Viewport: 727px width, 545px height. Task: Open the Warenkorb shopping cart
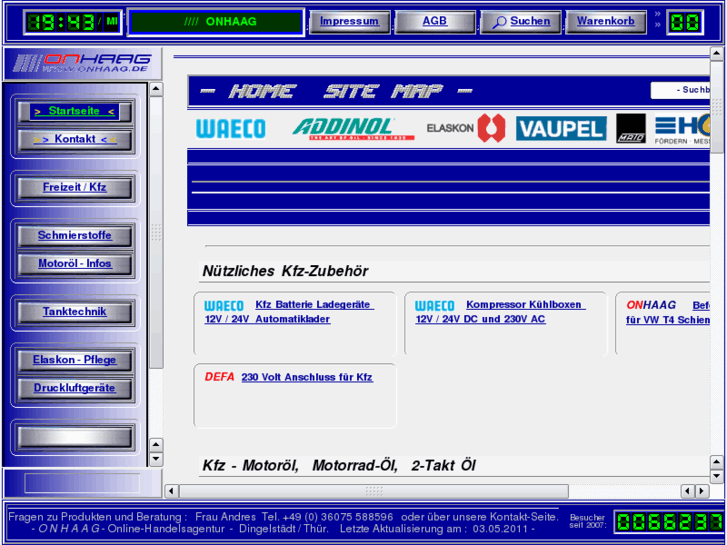click(x=606, y=22)
